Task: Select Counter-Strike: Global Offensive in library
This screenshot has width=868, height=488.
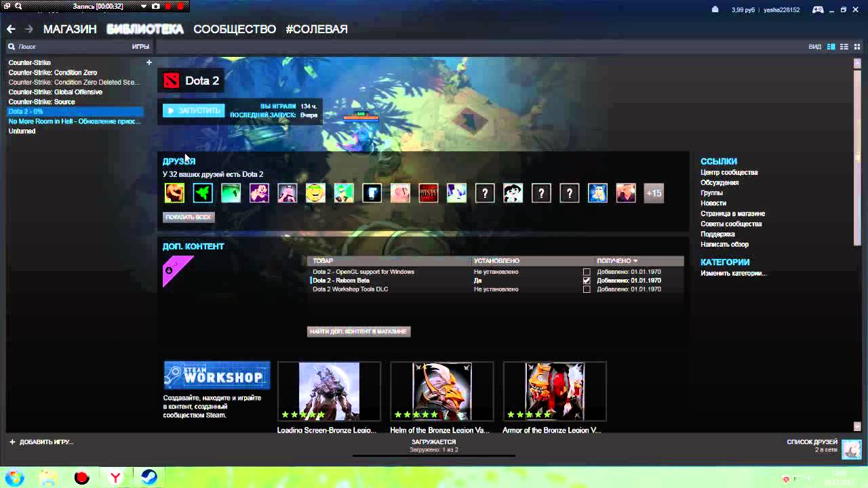Action: point(56,92)
